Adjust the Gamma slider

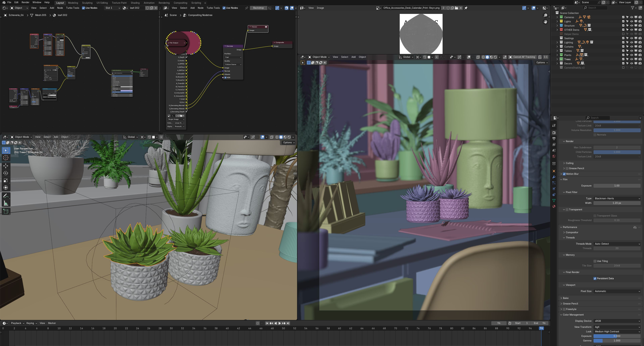pyautogui.click(x=617, y=341)
